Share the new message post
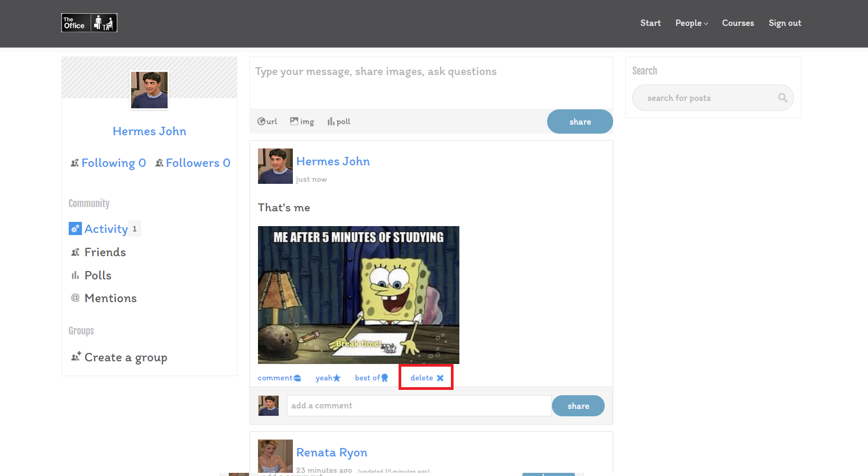868x476 pixels. pos(580,122)
